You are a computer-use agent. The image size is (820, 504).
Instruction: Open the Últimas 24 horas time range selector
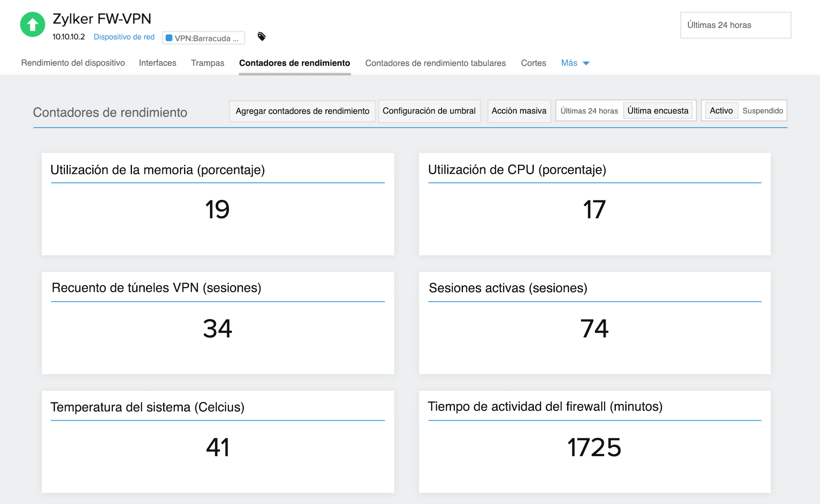click(x=735, y=25)
